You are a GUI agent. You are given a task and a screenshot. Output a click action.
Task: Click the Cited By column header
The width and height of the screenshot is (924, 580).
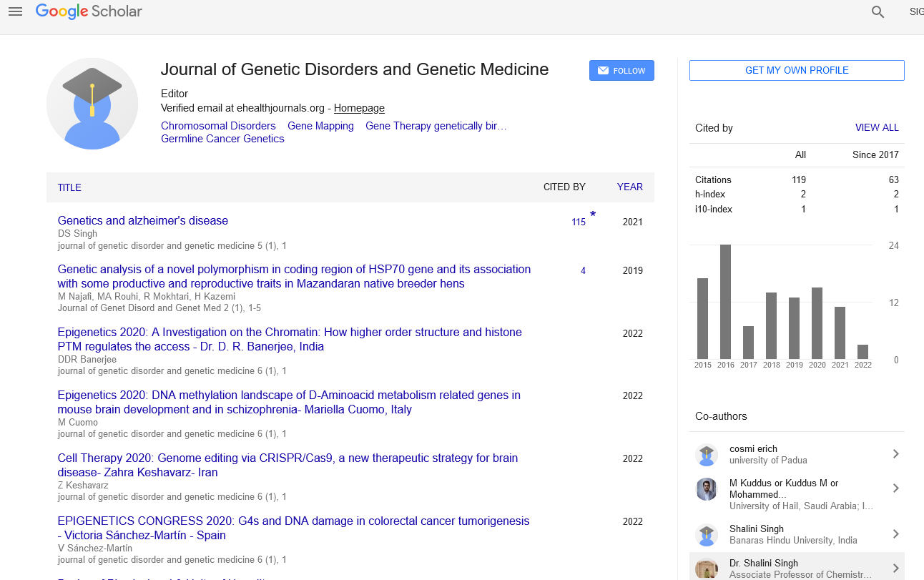[x=564, y=187]
